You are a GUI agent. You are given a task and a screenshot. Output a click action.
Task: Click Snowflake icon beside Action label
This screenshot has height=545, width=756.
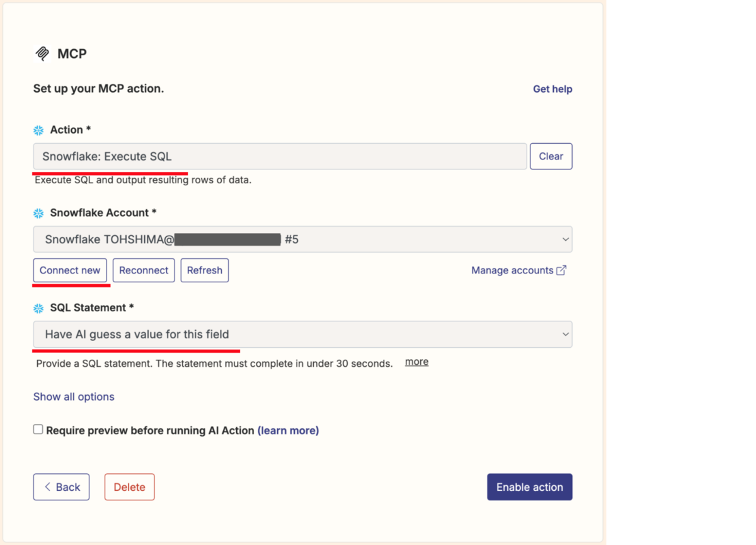(38, 130)
